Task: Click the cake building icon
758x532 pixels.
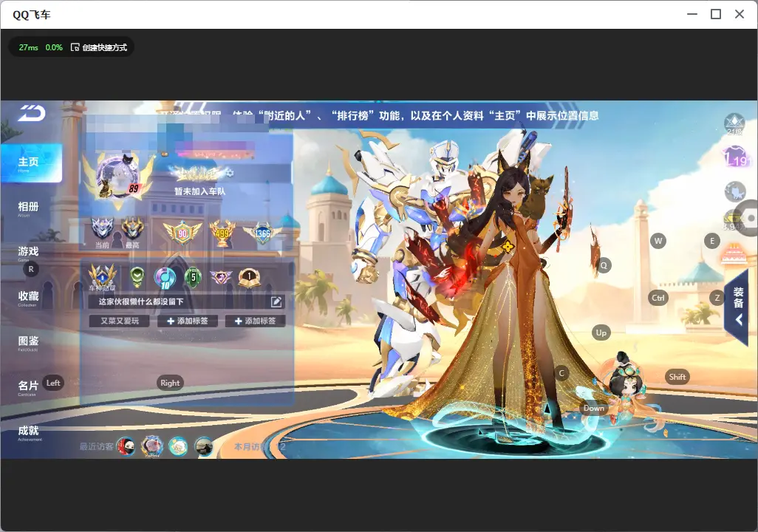Action: (734, 255)
